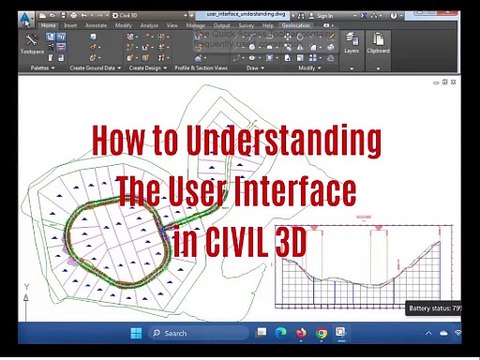Select the Alignment tool in Create Design
480x360 pixels.
[147, 36]
